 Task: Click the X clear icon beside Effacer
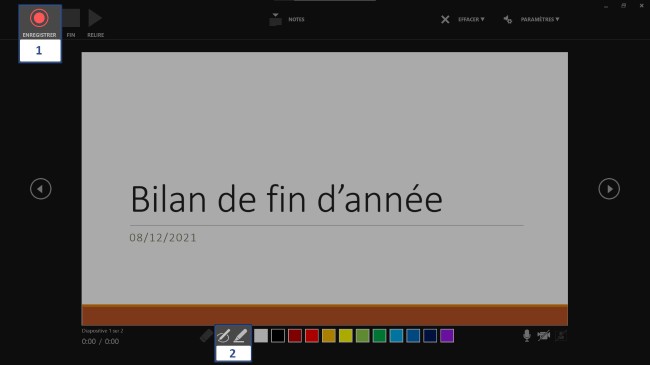[x=445, y=19]
